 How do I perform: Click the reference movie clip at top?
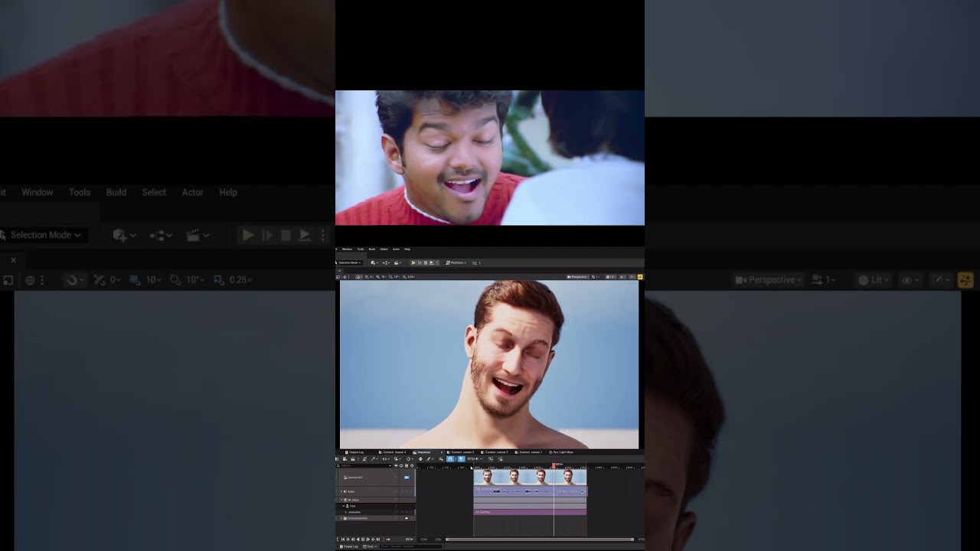click(490, 158)
